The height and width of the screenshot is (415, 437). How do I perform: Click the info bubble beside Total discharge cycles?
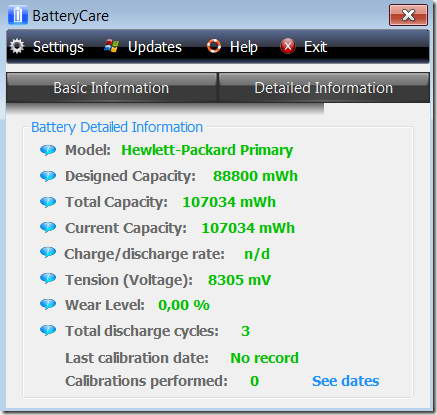pos(48,330)
